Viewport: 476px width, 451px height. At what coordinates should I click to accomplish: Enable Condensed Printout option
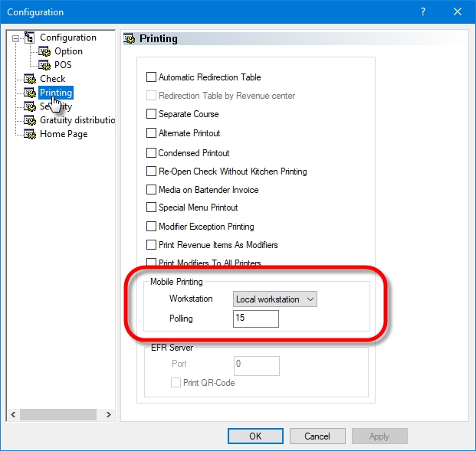(x=151, y=152)
